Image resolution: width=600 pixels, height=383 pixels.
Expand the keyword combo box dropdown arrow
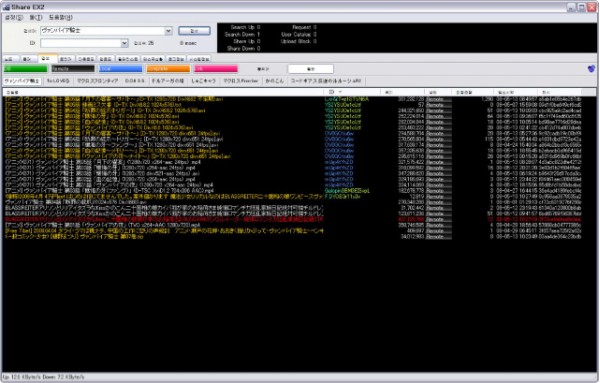pyautogui.click(x=168, y=31)
